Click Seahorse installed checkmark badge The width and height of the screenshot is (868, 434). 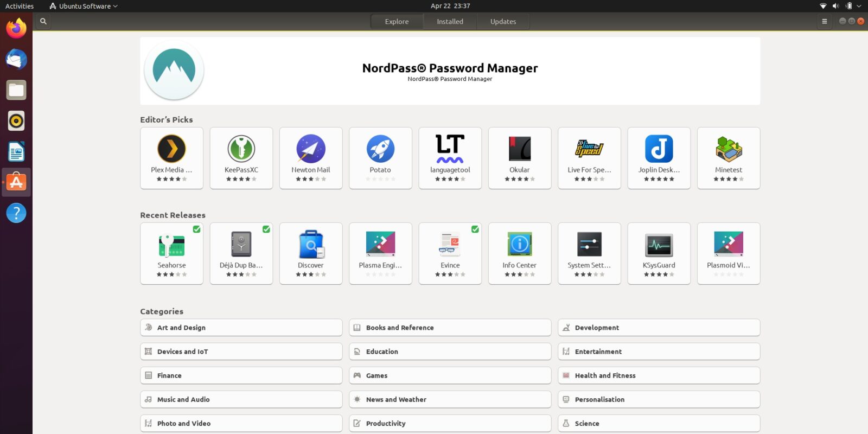pyautogui.click(x=197, y=229)
